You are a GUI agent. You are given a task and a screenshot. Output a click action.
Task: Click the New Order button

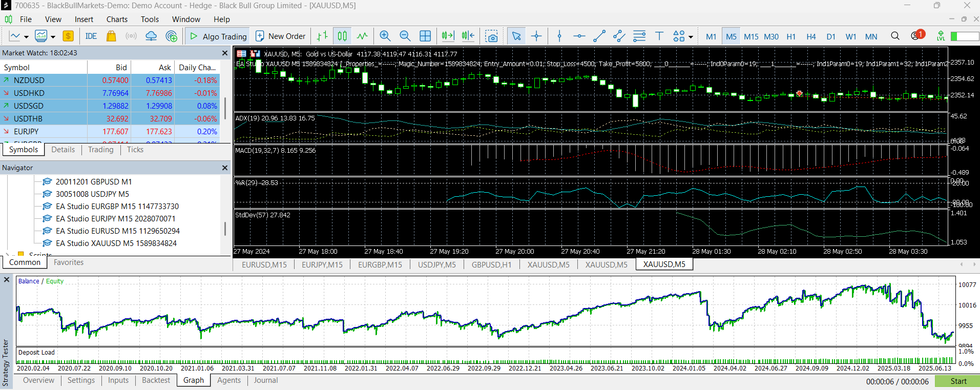click(280, 36)
